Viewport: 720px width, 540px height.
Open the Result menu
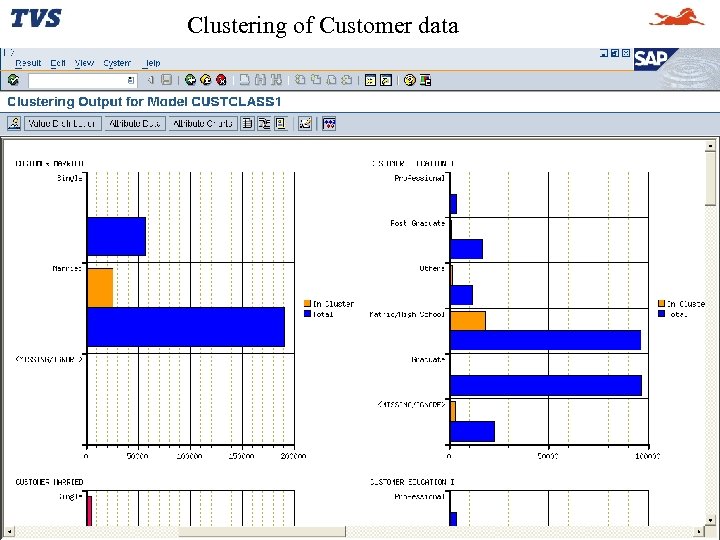pos(28,63)
